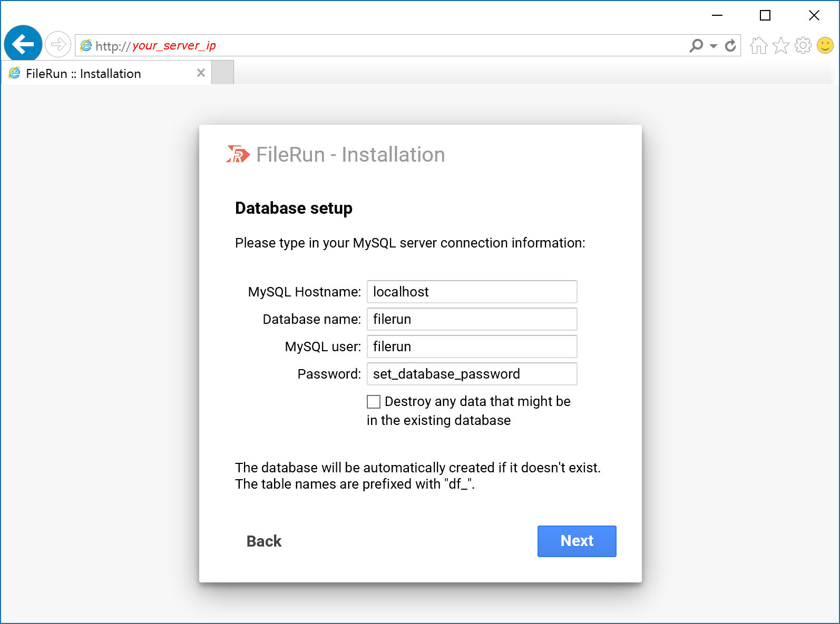Click the FileRun logo icon
The image size is (840, 624).
pyautogui.click(x=238, y=154)
